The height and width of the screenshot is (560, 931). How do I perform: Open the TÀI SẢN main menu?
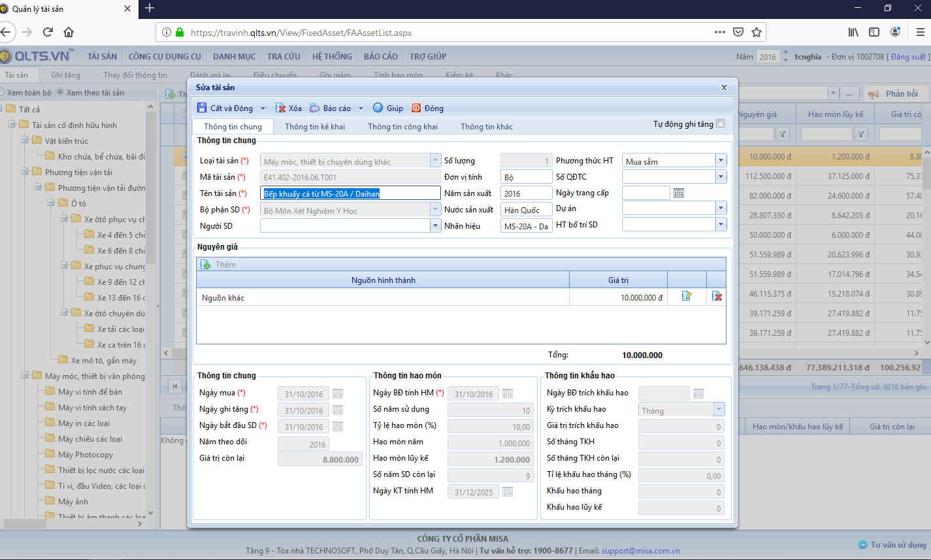103,57
